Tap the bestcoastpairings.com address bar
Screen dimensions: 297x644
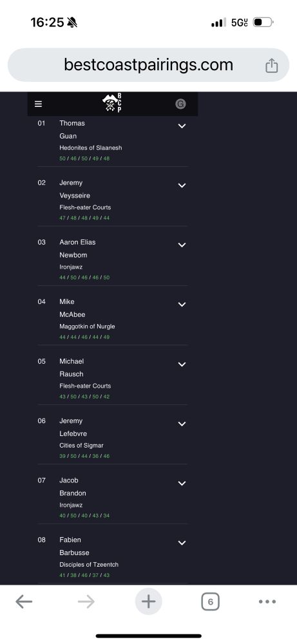click(x=148, y=65)
